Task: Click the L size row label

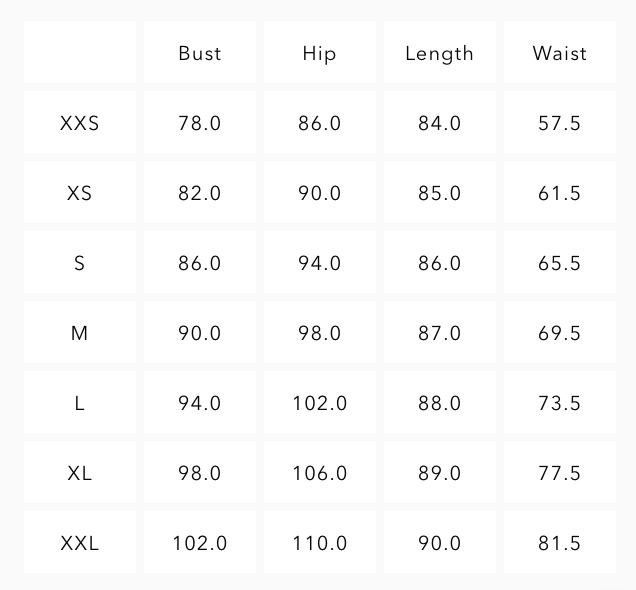Action: (x=80, y=403)
